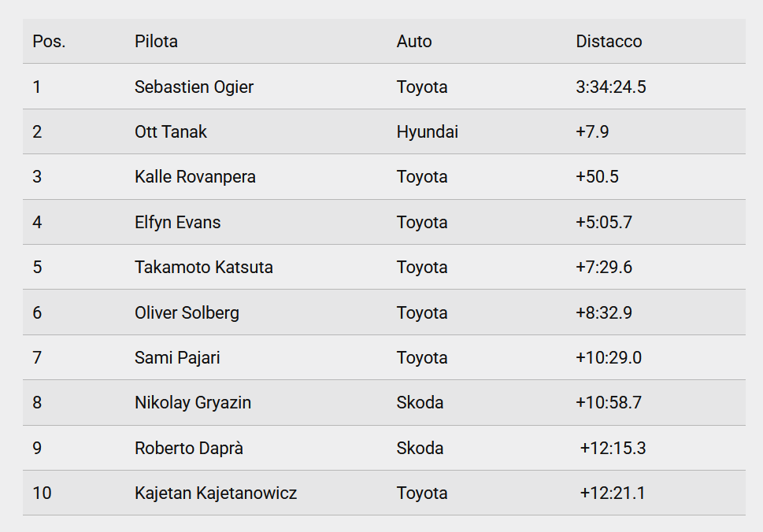Viewport: 763px width, 532px height.
Task: Select Roberto Daprà driver name
Action: click(189, 448)
